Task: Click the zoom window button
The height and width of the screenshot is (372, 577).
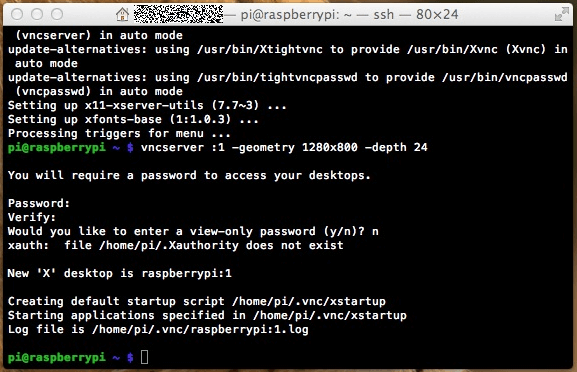Action: pos(57,14)
